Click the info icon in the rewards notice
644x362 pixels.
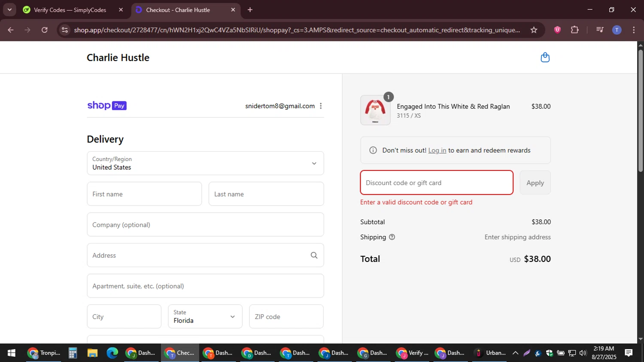click(373, 150)
